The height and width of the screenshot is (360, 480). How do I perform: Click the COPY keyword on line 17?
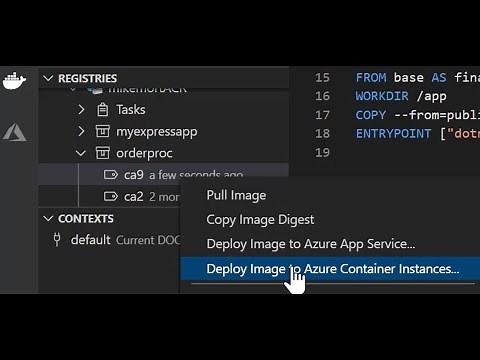pyautogui.click(x=371, y=115)
